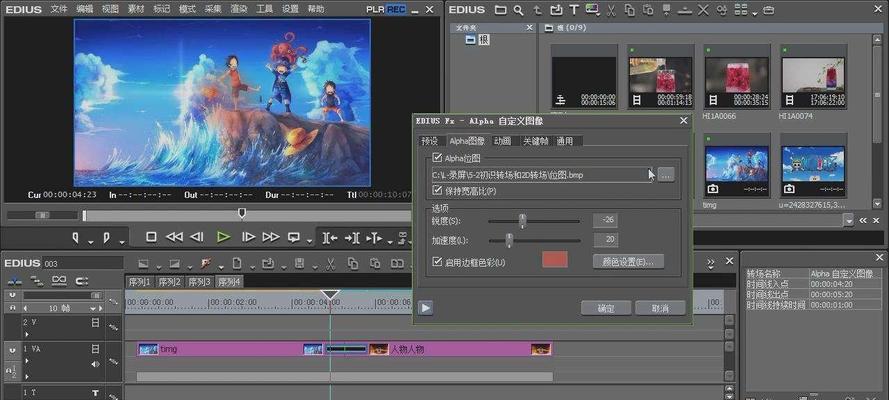
Task: Open the timeline scale 10 帧 dropdown
Action: [x=94, y=308]
